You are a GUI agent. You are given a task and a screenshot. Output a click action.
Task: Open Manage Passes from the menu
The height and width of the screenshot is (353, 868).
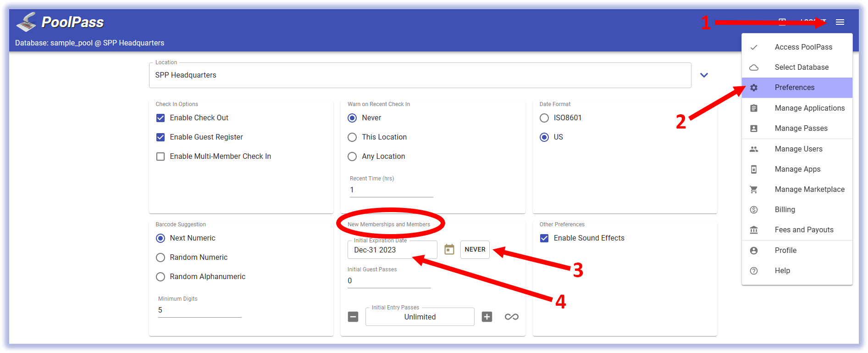[797, 129]
